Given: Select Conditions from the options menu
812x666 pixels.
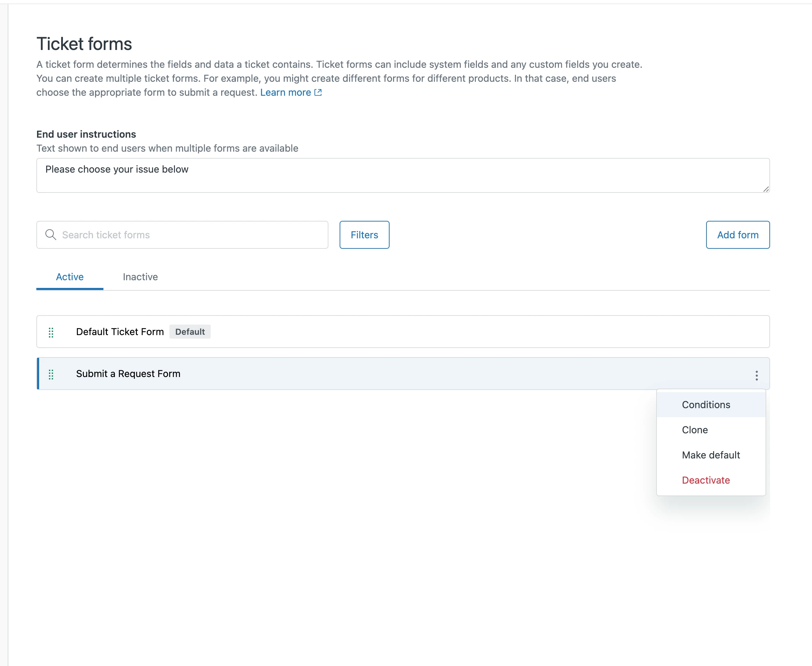Looking at the screenshot, I should click(706, 405).
